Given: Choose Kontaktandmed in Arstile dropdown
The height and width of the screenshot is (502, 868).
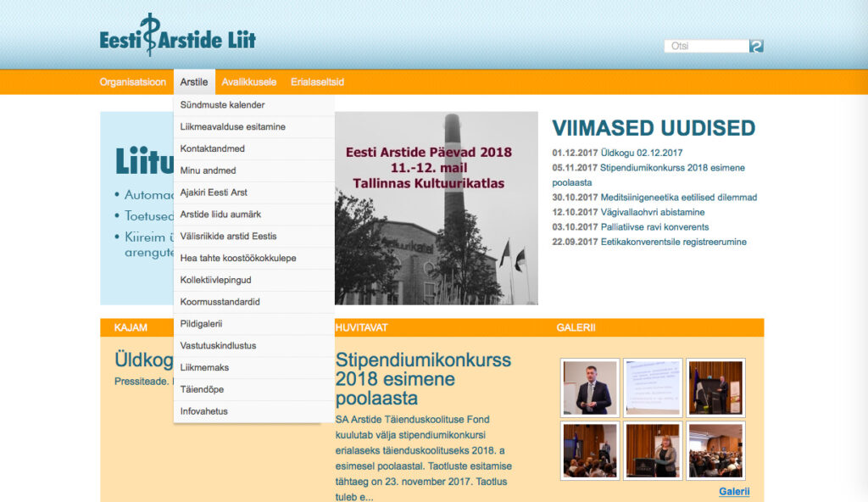Looking at the screenshot, I should (x=254, y=148).
